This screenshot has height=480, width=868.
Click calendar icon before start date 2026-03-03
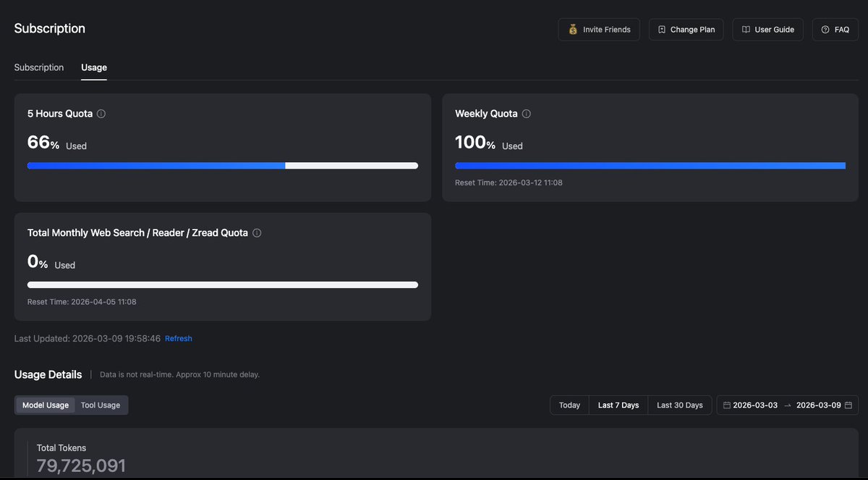click(x=727, y=405)
